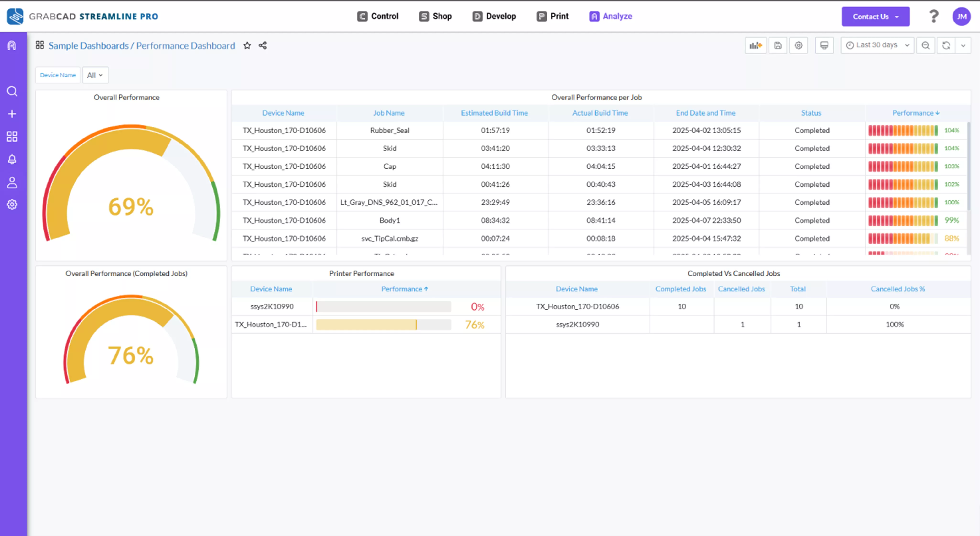
Task: Click the sidebar plus icon to create new
Action: click(x=12, y=114)
